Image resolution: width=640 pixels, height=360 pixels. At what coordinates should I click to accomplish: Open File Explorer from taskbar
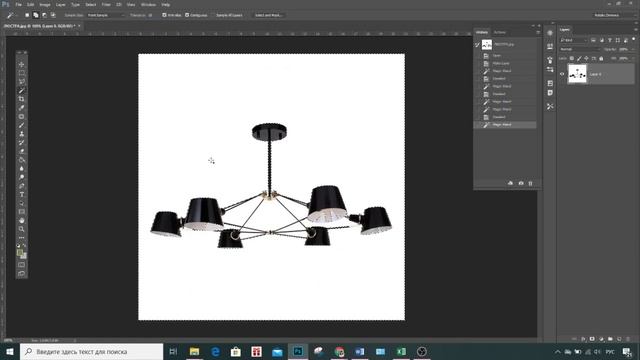click(x=194, y=351)
